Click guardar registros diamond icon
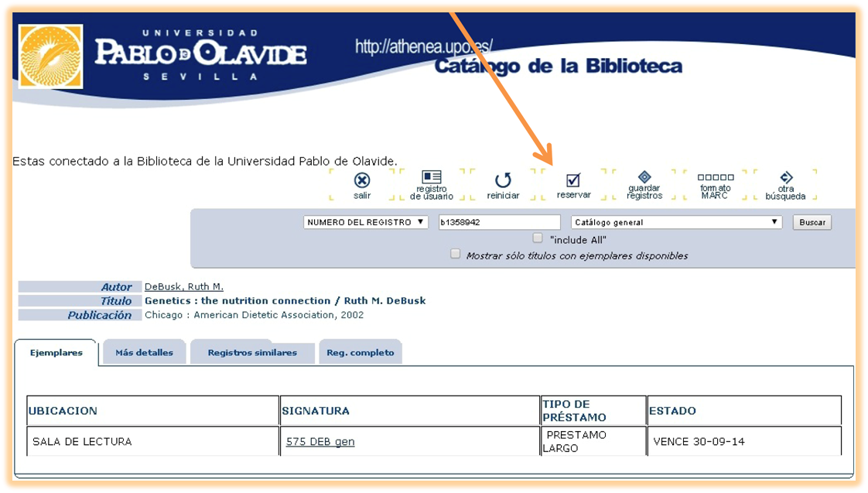 pyautogui.click(x=644, y=176)
